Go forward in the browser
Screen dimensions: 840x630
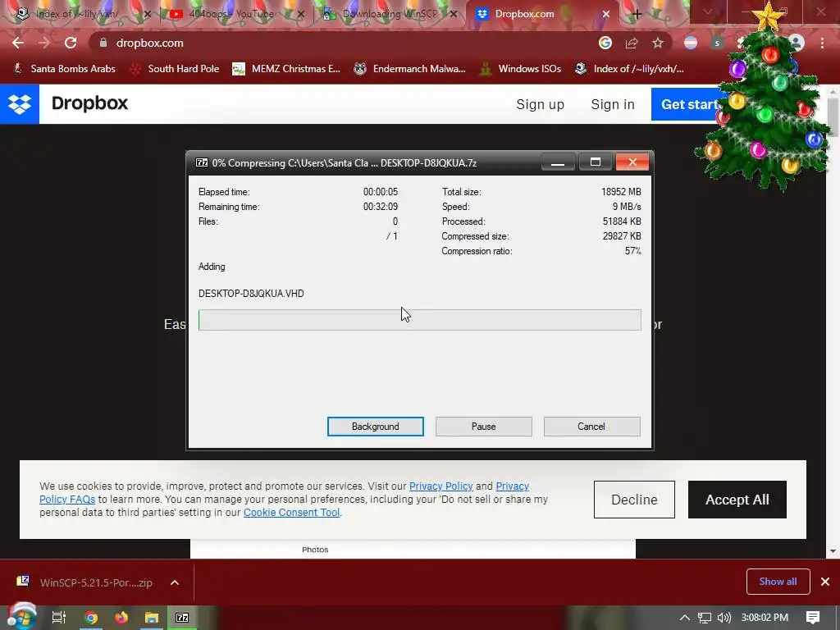pyautogui.click(x=44, y=43)
